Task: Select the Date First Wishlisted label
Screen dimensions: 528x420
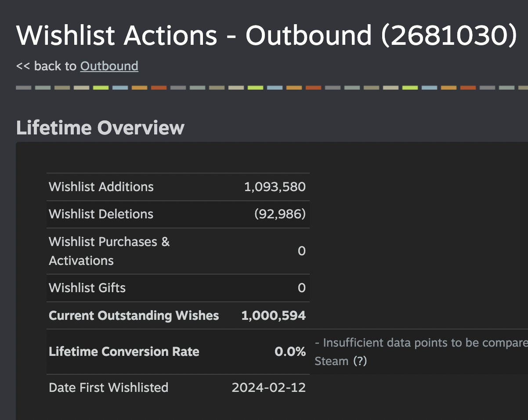Action: (x=108, y=387)
